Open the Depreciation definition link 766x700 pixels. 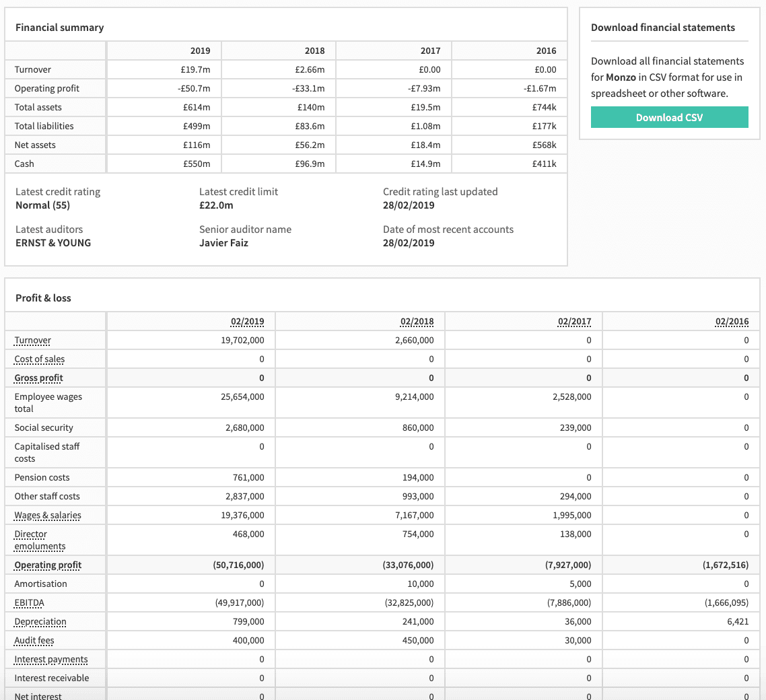(x=40, y=622)
